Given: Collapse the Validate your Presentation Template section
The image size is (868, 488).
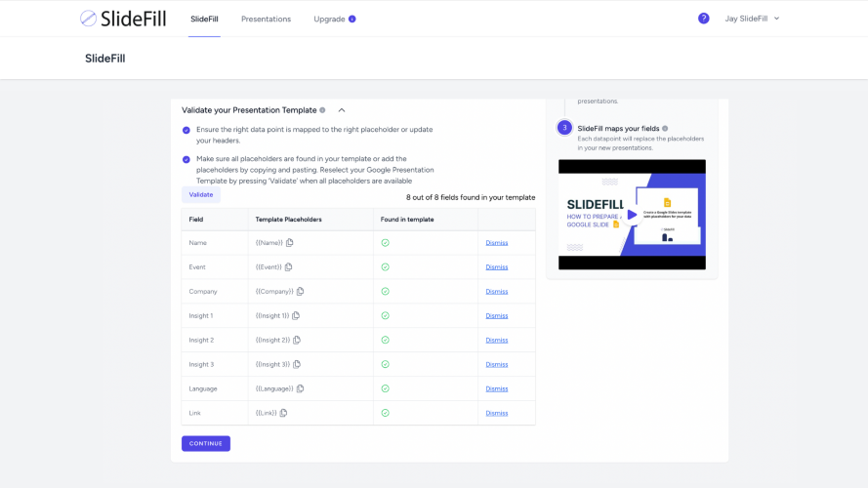Looking at the screenshot, I should [342, 110].
